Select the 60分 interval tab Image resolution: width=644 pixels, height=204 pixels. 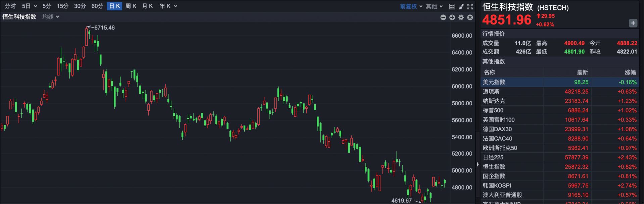[x=97, y=6]
